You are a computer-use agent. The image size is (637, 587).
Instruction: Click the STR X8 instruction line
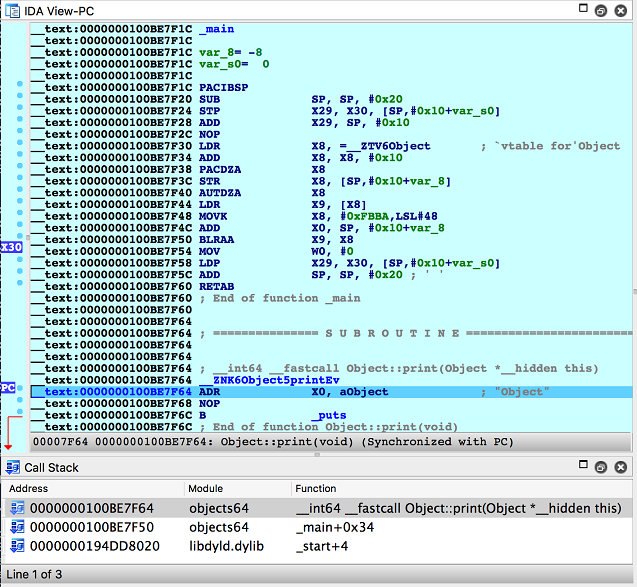pyautogui.click(x=325, y=181)
